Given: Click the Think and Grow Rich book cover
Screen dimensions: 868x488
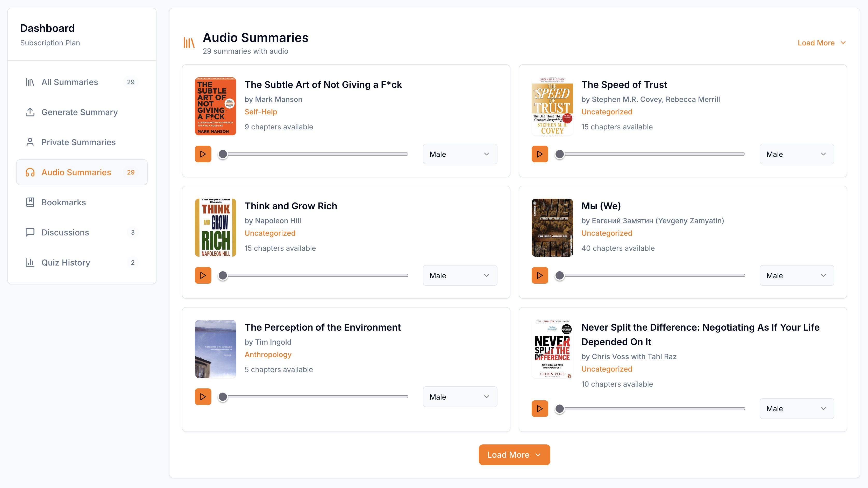Looking at the screenshot, I should coord(215,228).
